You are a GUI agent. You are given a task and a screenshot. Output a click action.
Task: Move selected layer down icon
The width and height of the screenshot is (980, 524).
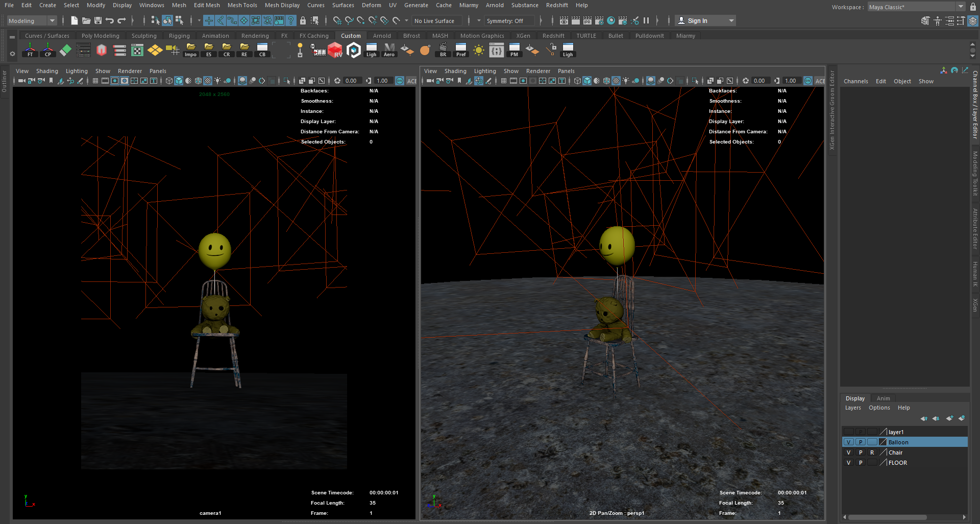coord(936,418)
